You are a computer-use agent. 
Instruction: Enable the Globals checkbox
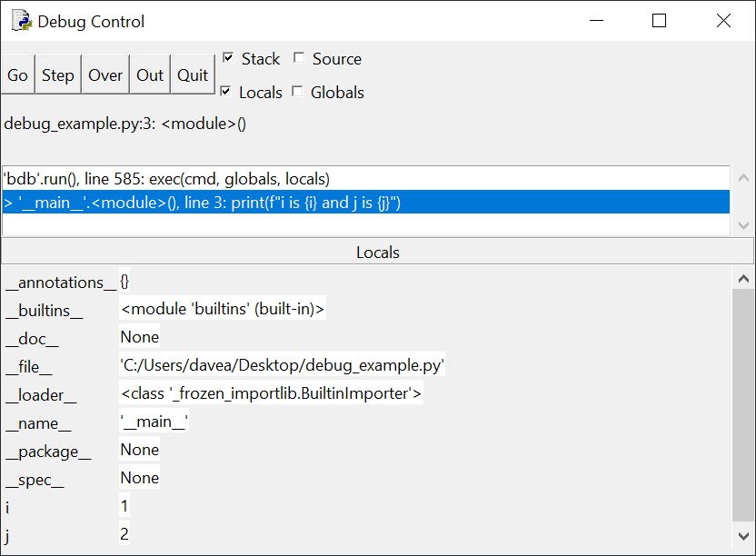(297, 92)
